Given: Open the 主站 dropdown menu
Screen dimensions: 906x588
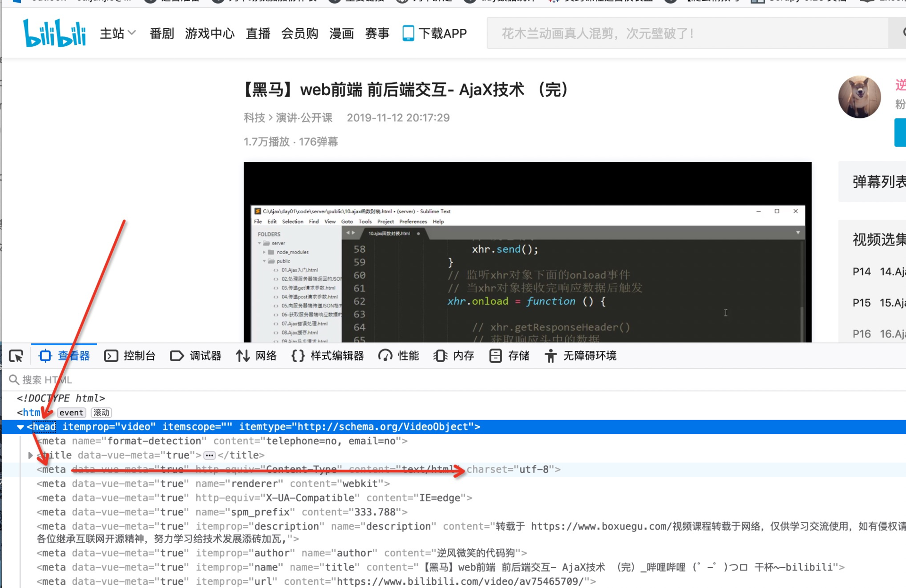Looking at the screenshot, I should click(117, 33).
